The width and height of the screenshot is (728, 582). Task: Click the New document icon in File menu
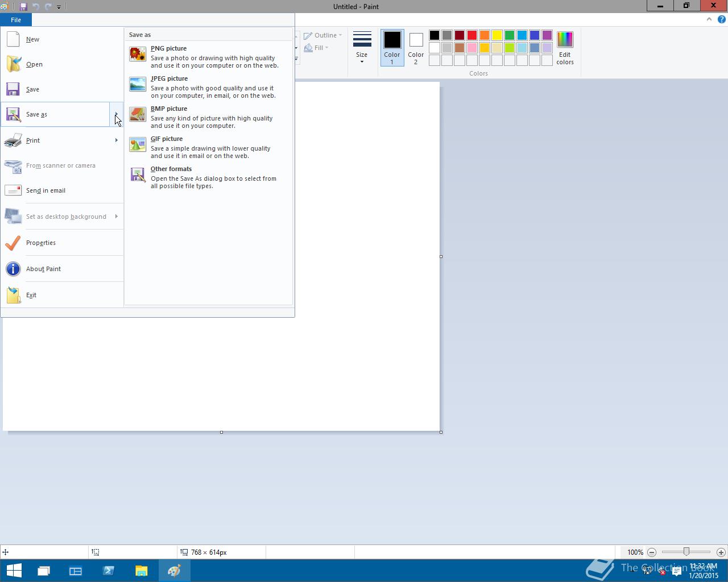click(13, 39)
